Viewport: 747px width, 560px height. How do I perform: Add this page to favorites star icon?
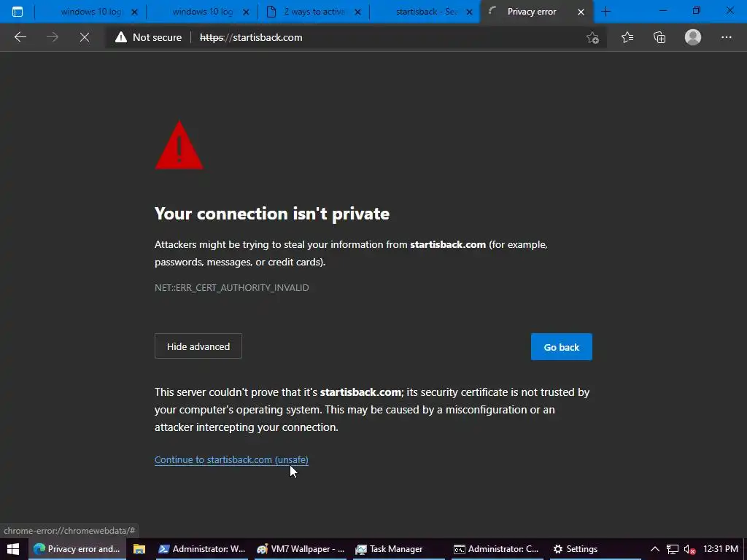click(x=592, y=37)
